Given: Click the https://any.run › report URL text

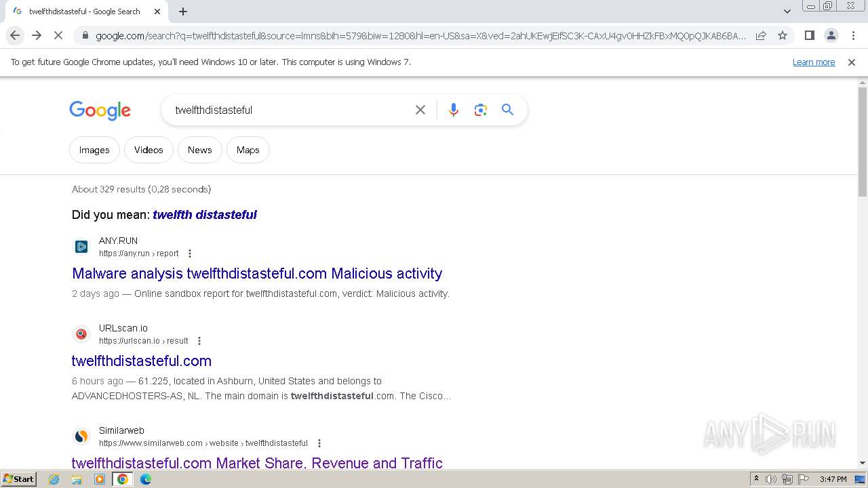Looking at the screenshot, I should click(x=139, y=253).
